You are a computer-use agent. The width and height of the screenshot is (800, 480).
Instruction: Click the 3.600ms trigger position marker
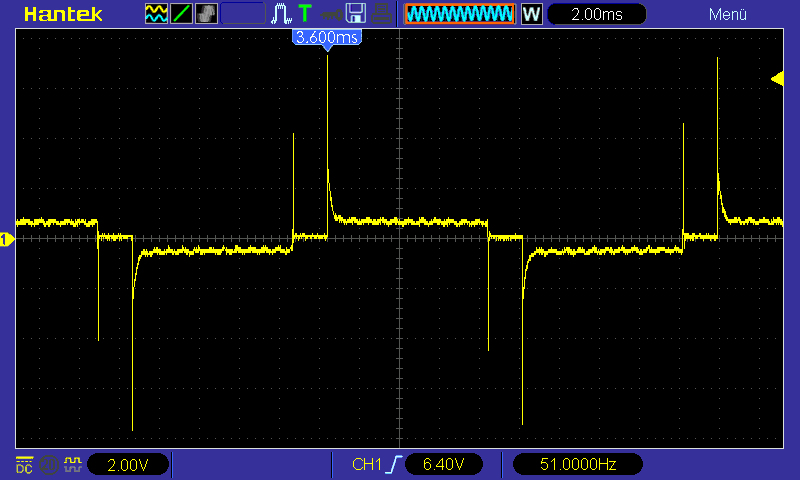(326, 37)
